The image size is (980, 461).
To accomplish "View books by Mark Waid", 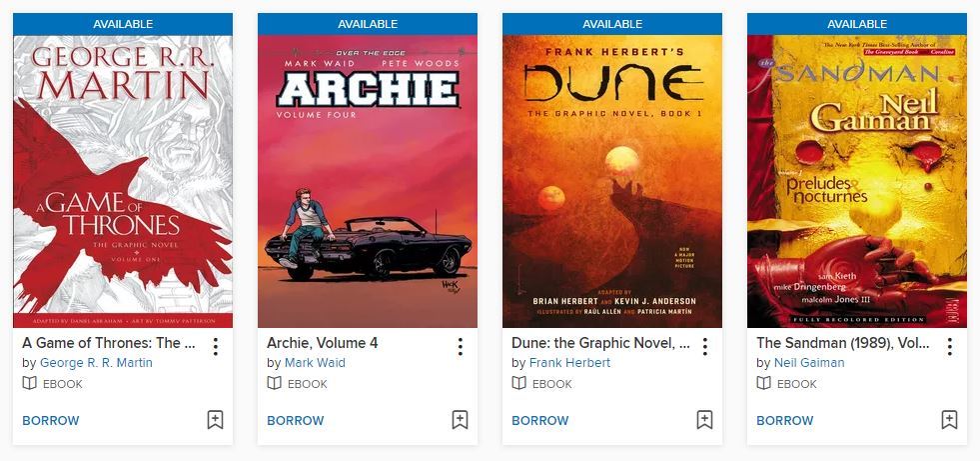I will point(315,363).
